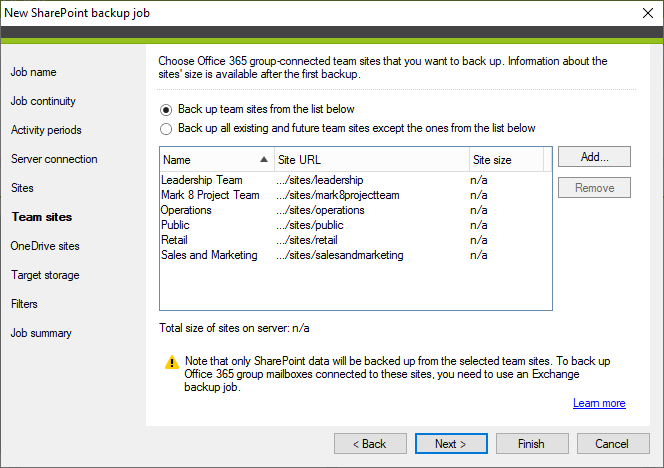This screenshot has height=468, width=664.
Task: Click Finish button
Action: click(x=532, y=443)
